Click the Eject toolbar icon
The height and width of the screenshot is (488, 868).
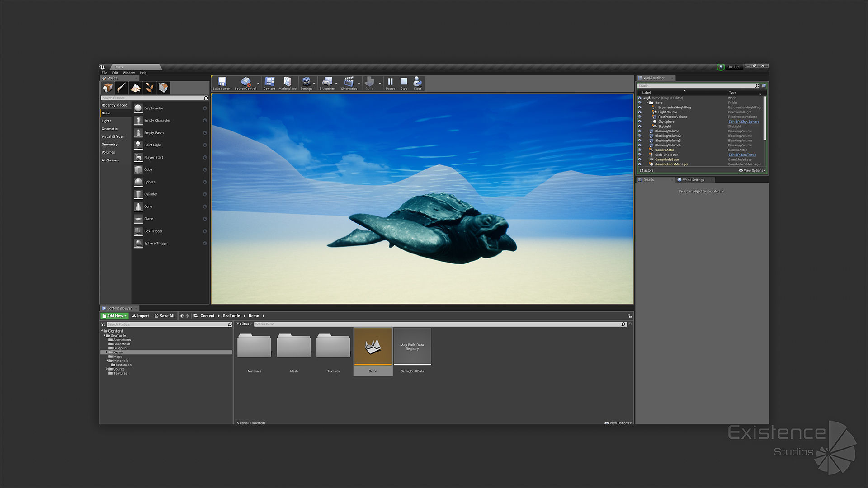[417, 83]
